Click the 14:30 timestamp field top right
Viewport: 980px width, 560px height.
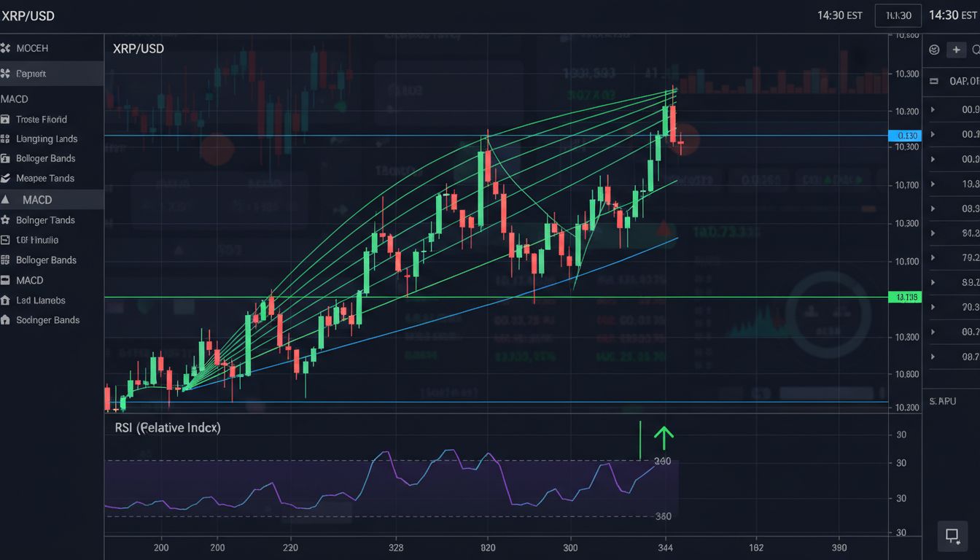tap(898, 15)
